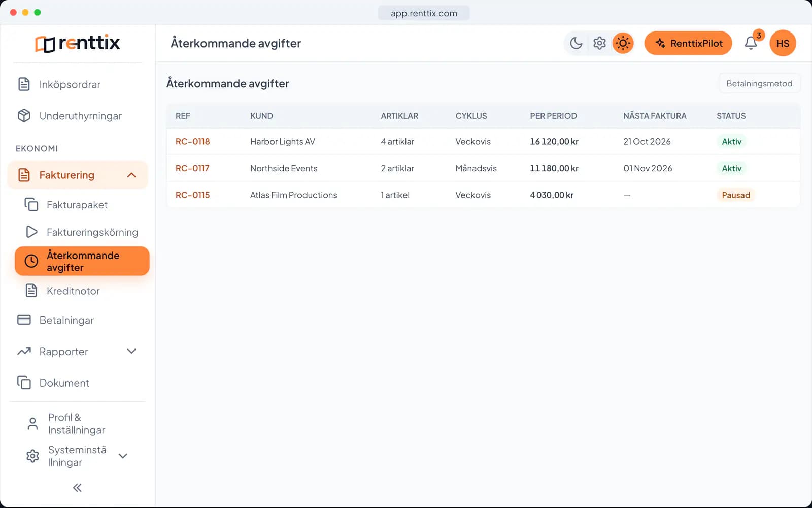Open recurring charge RC-0115

pos(192,195)
